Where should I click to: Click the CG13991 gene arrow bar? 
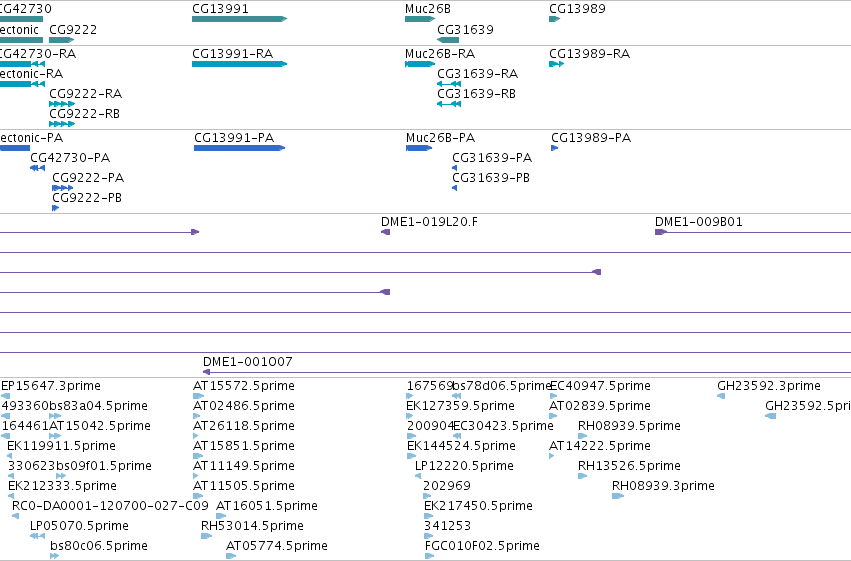[239, 19]
